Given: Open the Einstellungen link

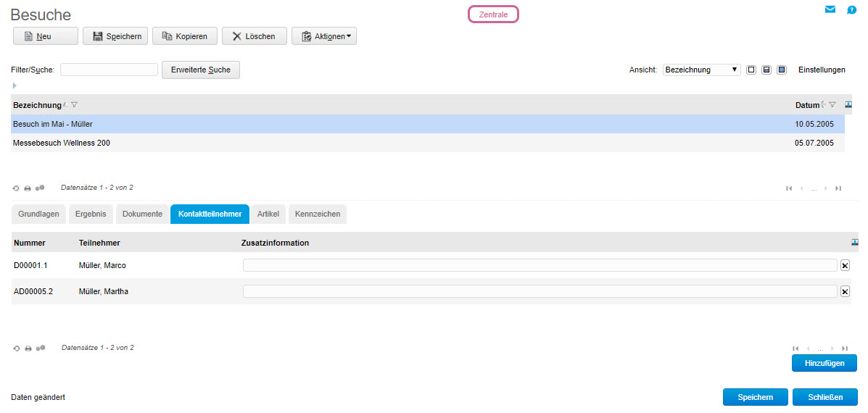Looking at the screenshot, I should coord(822,70).
